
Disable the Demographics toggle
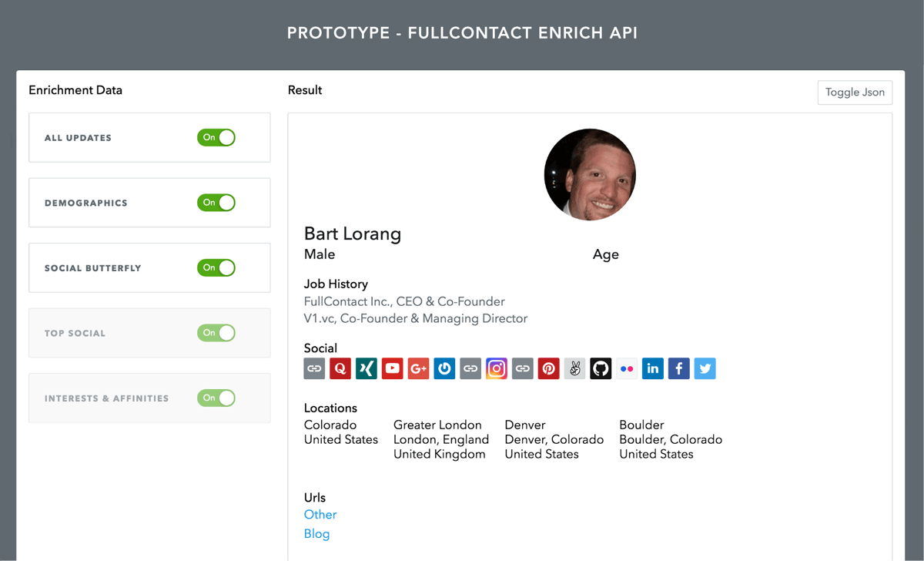click(x=216, y=203)
